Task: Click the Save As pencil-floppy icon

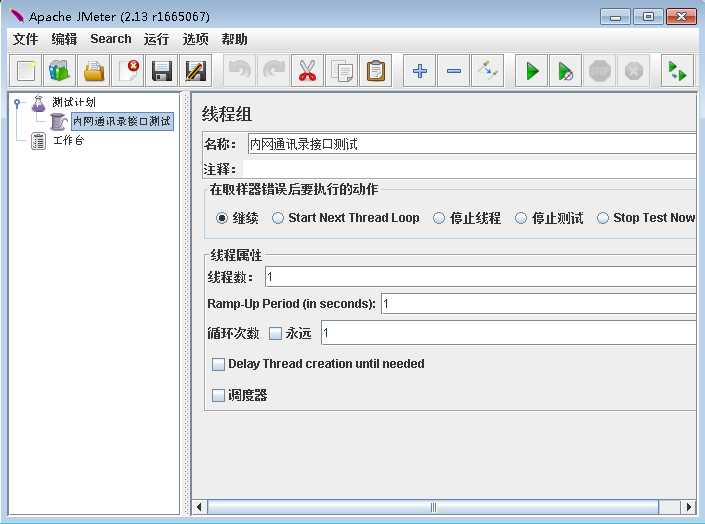Action: pos(196,71)
